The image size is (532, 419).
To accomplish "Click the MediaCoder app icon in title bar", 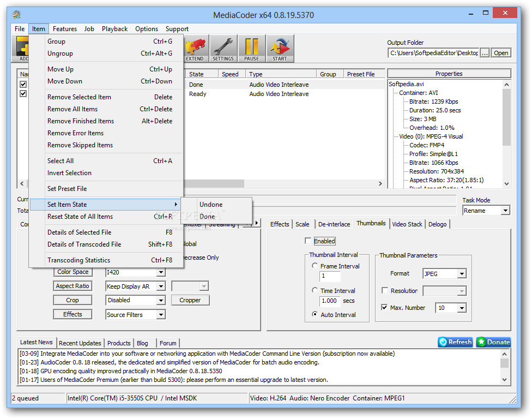I will (16, 14).
